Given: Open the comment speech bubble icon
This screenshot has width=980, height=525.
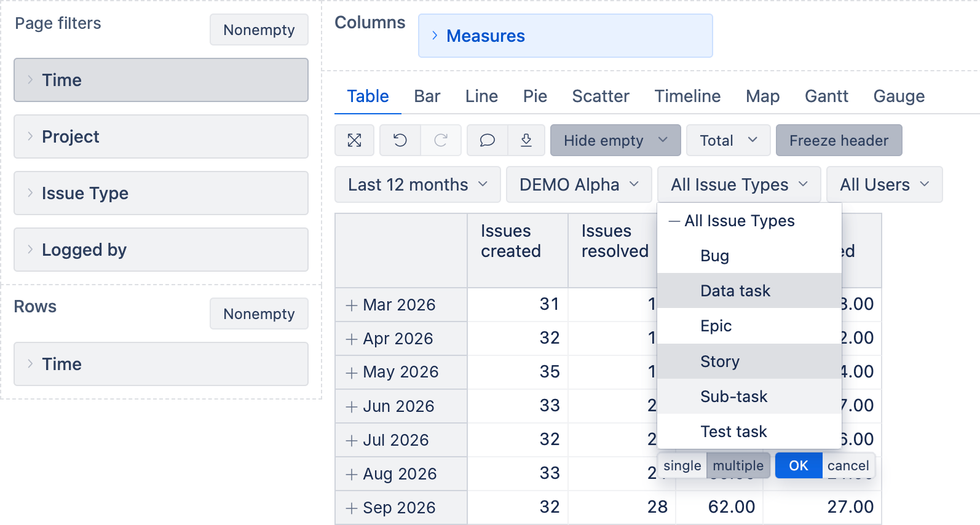Looking at the screenshot, I should 488,140.
